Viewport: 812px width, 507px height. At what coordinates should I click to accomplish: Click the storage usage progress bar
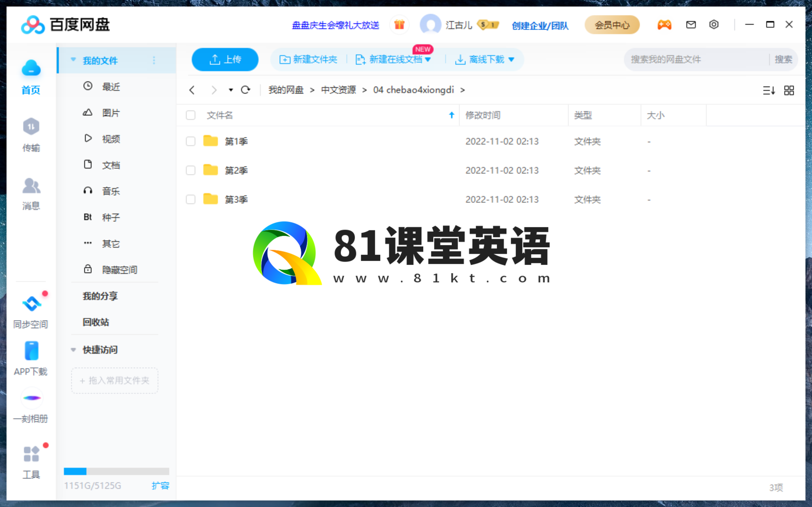[x=116, y=471]
